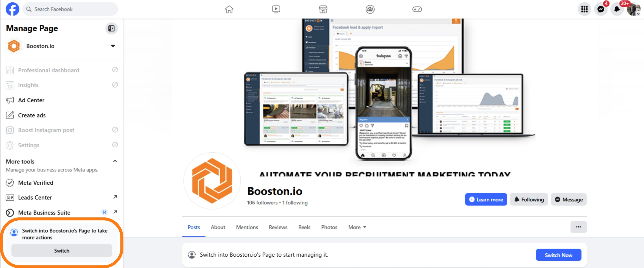The height and width of the screenshot is (268, 644).
Task: Open the Groups icon
Action: tap(370, 9)
